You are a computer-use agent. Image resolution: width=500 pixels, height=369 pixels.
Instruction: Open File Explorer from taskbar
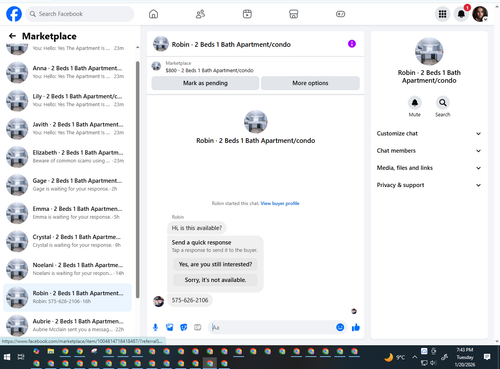(x=51, y=351)
